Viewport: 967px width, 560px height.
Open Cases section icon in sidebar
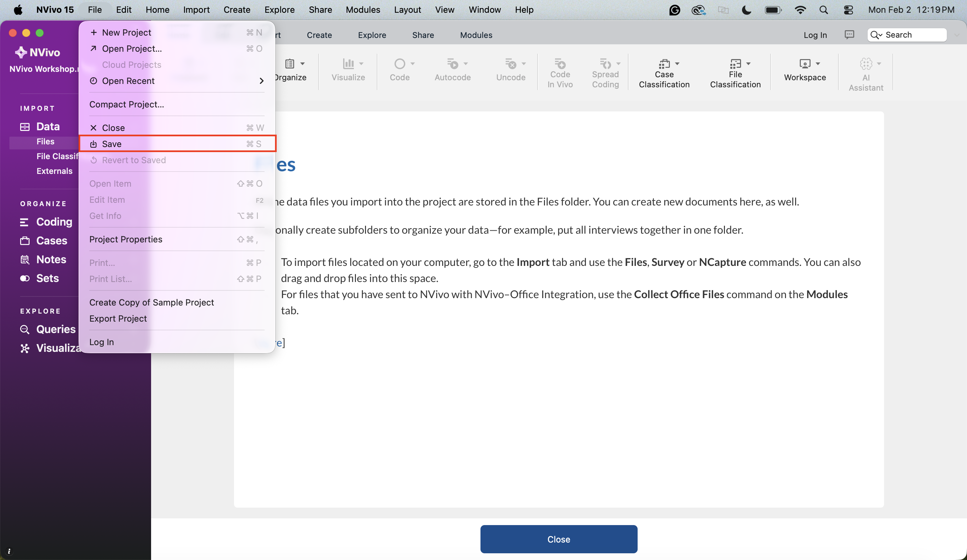pos(24,240)
